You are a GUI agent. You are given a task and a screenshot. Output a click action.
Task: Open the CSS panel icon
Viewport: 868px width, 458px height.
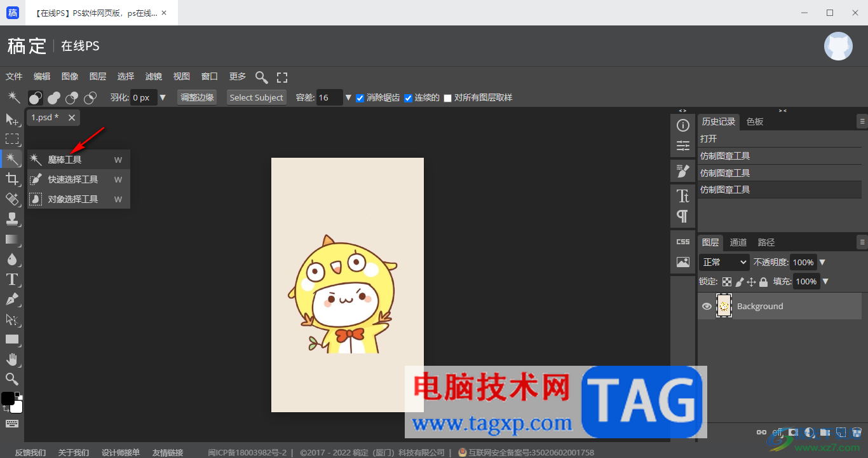pos(683,242)
